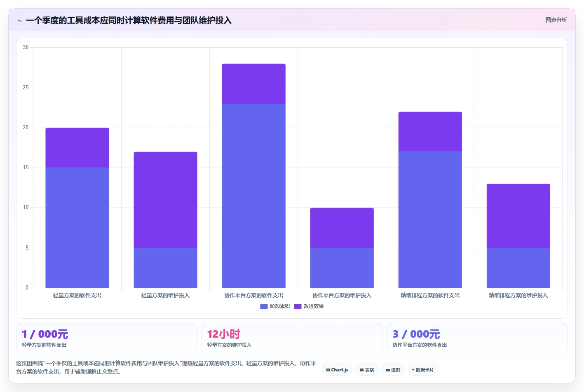Click the 图表分析 label in the header
This screenshot has width=584, height=392.
click(556, 20)
